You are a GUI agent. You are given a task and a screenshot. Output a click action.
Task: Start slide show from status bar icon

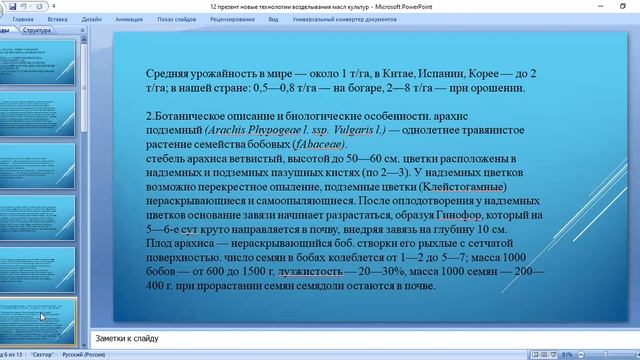pos(553,355)
